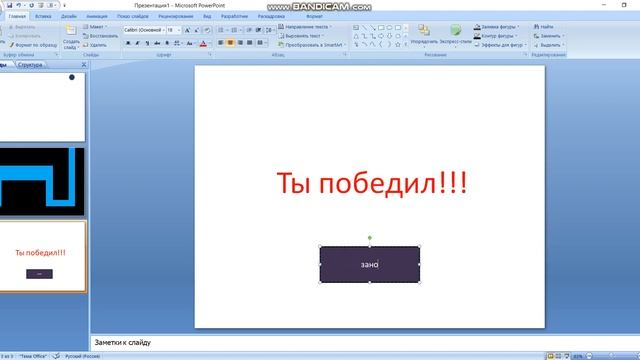Close the slides pane

[x=84, y=65]
